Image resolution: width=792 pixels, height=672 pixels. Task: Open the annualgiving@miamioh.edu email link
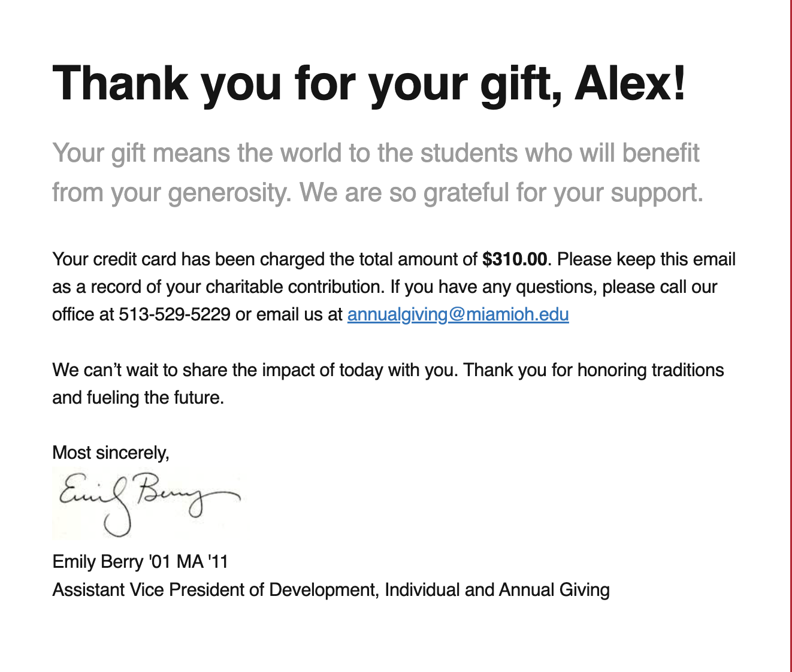click(458, 314)
